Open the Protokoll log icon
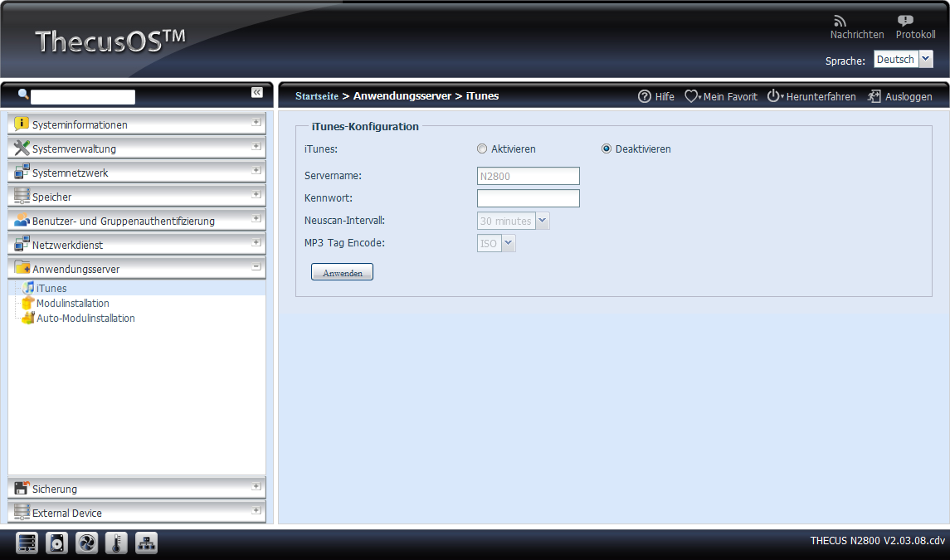The height and width of the screenshot is (560, 950). pos(905,22)
